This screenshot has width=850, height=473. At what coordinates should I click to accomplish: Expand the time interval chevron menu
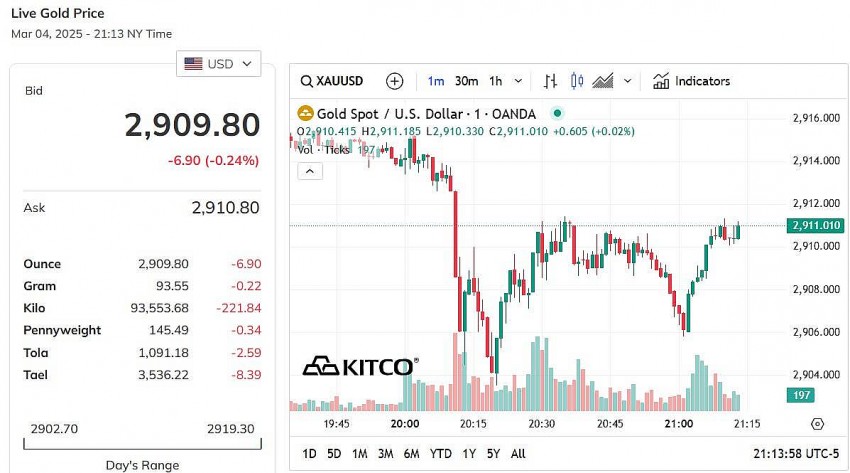(517, 81)
